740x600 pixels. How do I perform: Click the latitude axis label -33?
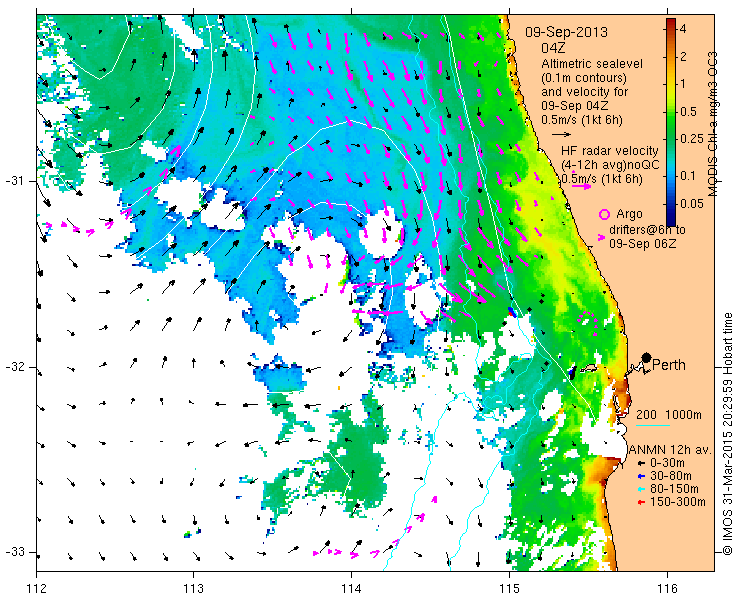[x=15, y=551]
